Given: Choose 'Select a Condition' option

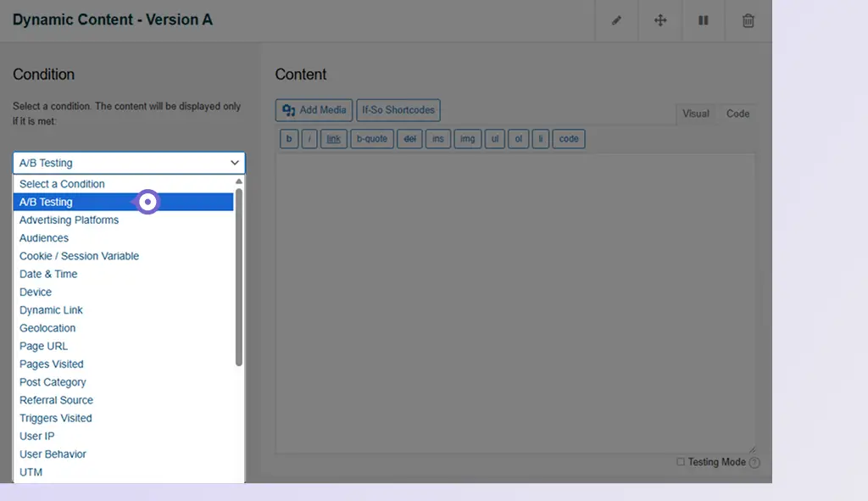Looking at the screenshot, I should coord(123,184).
